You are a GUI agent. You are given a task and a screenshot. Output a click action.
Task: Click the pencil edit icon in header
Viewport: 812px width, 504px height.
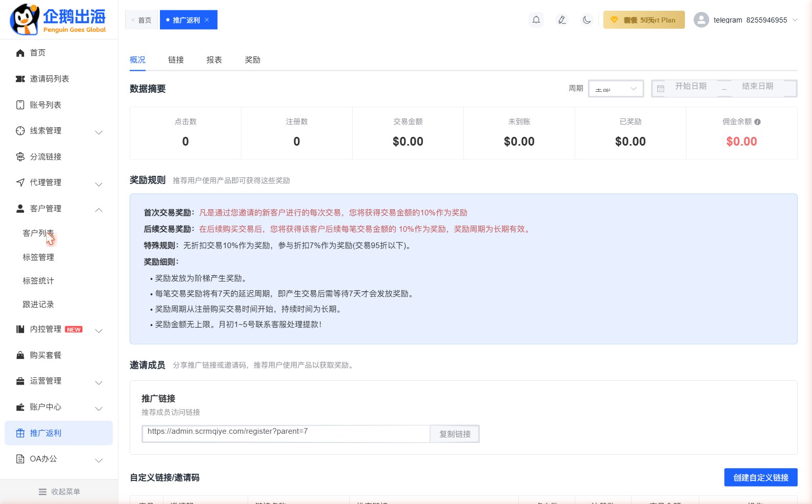(562, 20)
